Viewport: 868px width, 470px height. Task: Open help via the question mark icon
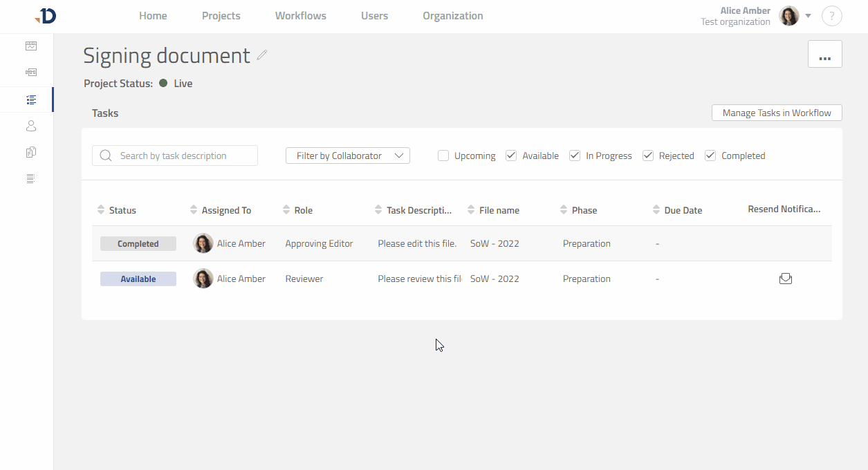click(x=832, y=15)
